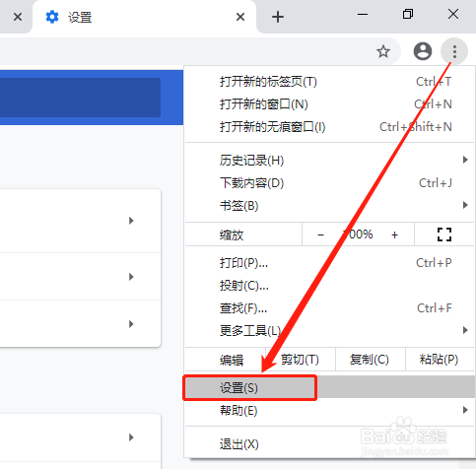Expand arrow beside 帮助(E)
This screenshot has height=469, width=476.
point(465,410)
